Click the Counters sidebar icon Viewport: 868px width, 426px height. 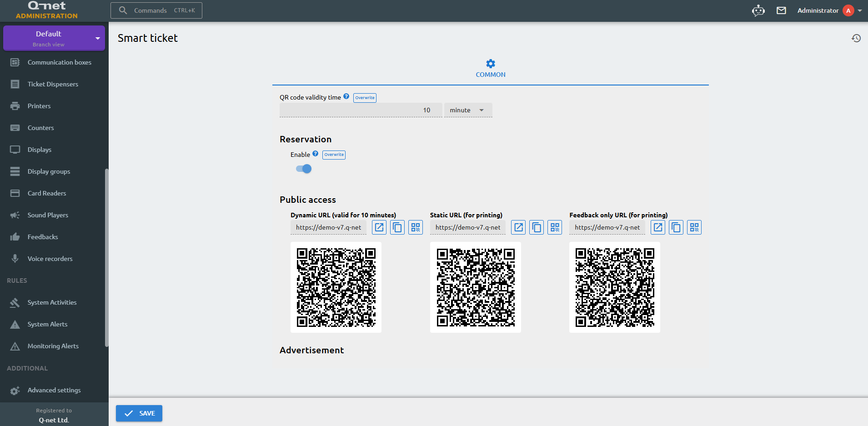point(15,128)
